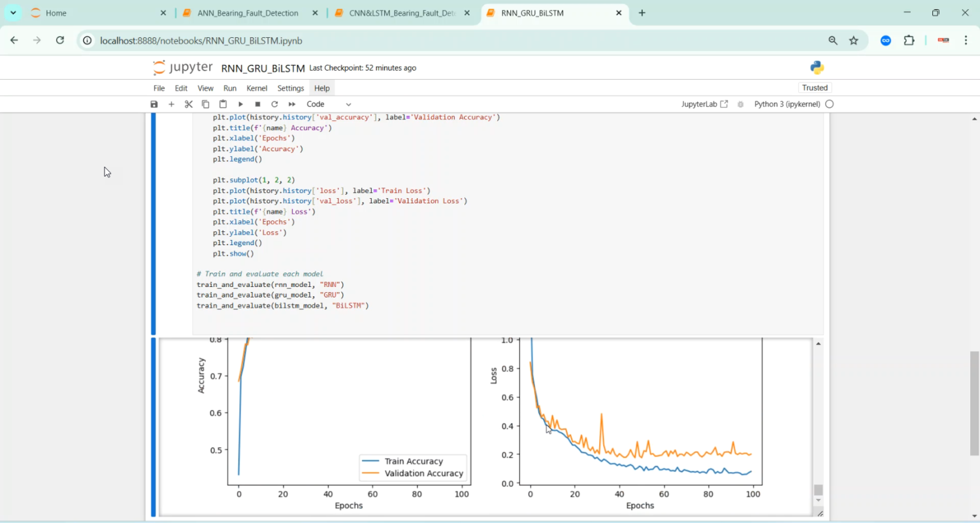The width and height of the screenshot is (980, 523).
Task: Open the browser tab search dropdown arrow
Action: click(13, 13)
